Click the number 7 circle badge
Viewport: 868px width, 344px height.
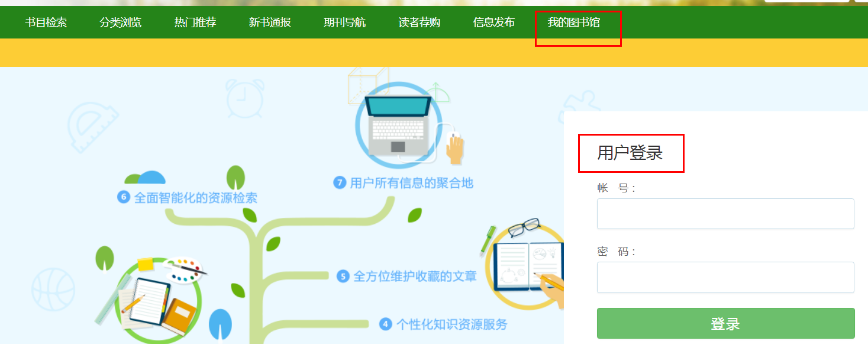point(340,183)
